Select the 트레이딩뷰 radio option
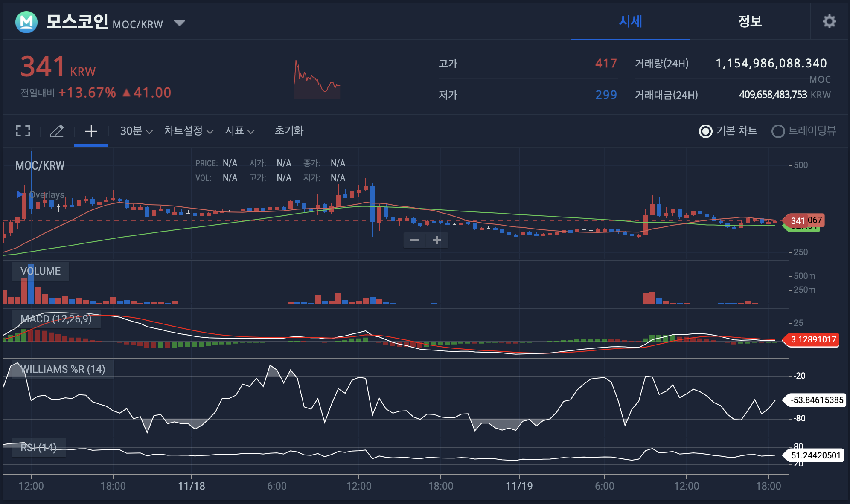 point(778,131)
